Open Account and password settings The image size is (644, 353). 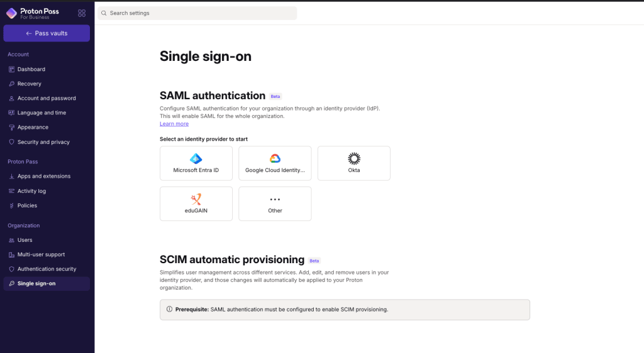coord(47,98)
